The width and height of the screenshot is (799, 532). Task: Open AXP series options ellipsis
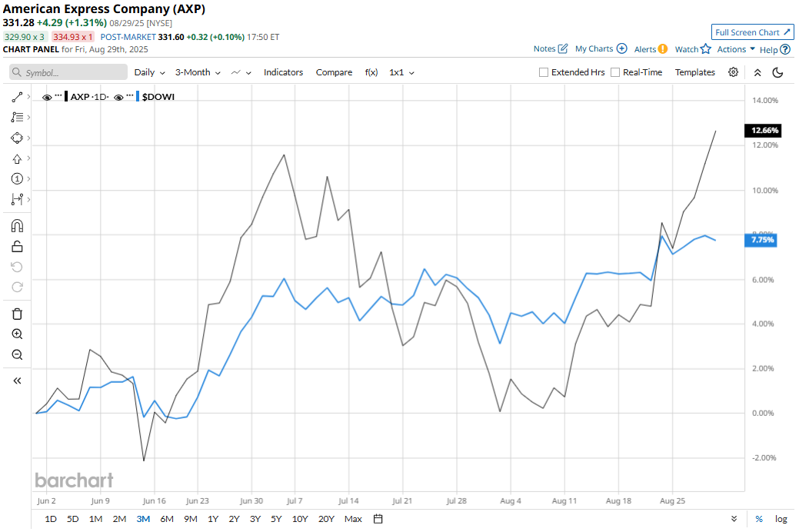(x=58, y=96)
